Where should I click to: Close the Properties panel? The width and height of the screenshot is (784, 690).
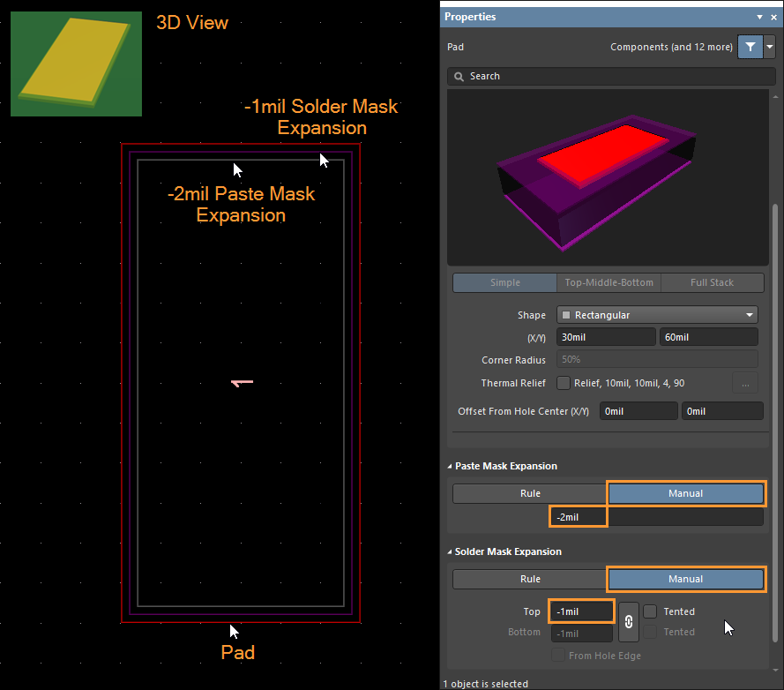773,17
